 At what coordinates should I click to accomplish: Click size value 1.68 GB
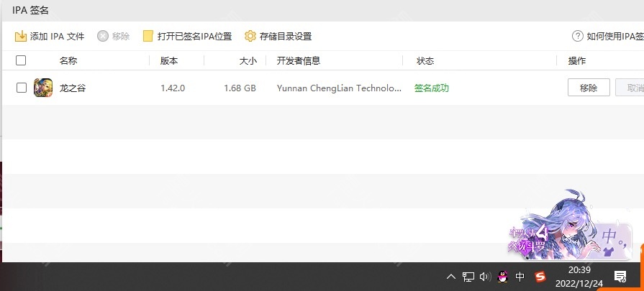240,88
